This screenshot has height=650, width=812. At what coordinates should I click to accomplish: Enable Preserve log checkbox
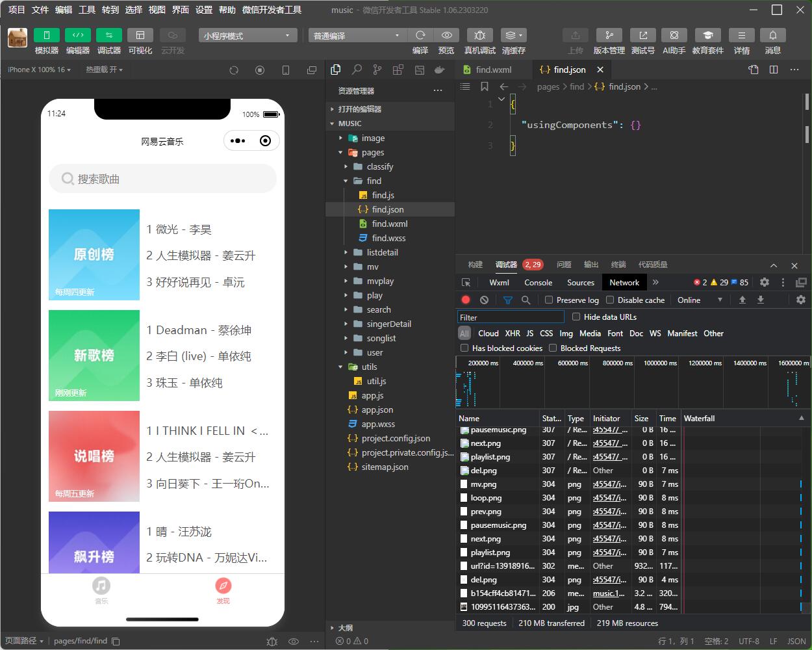coord(549,300)
